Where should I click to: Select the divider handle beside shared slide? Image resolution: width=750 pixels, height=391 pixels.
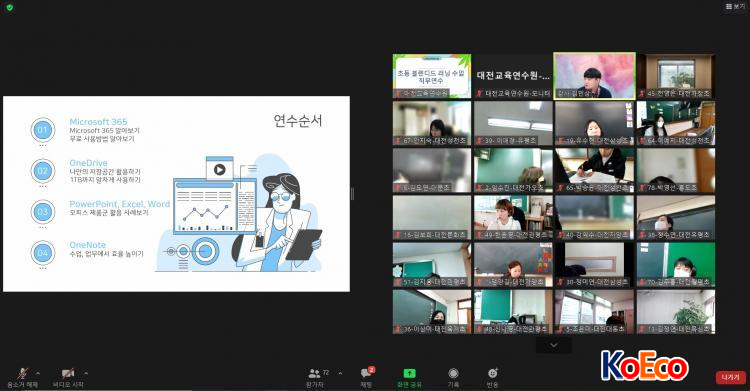click(353, 194)
